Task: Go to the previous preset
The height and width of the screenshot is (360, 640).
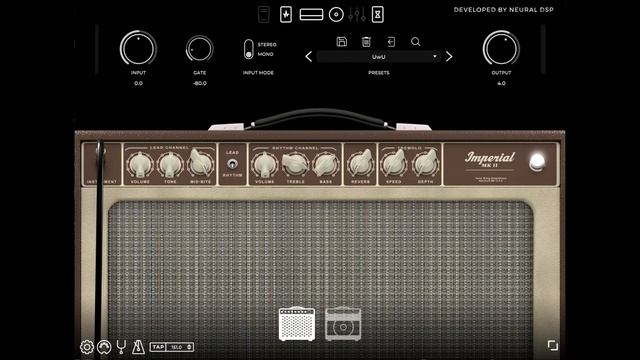Action: click(309, 56)
